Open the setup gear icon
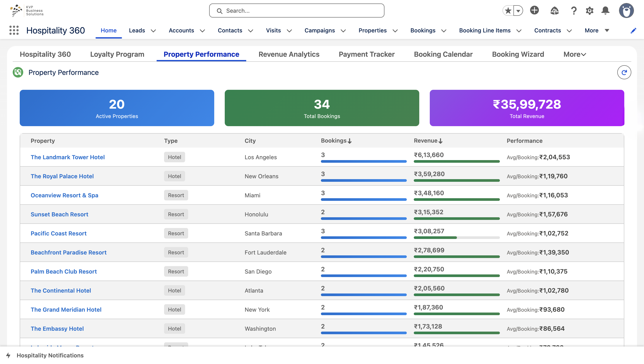 (x=589, y=11)
